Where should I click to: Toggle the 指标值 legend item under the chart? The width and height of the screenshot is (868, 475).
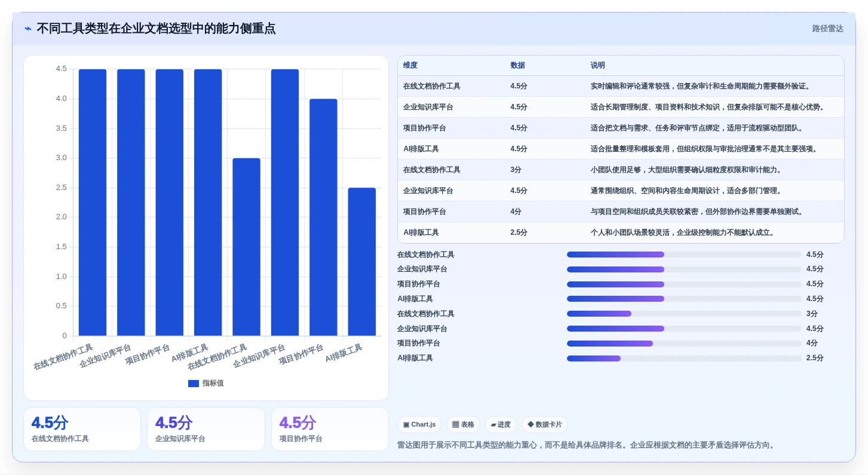[206, 384]
